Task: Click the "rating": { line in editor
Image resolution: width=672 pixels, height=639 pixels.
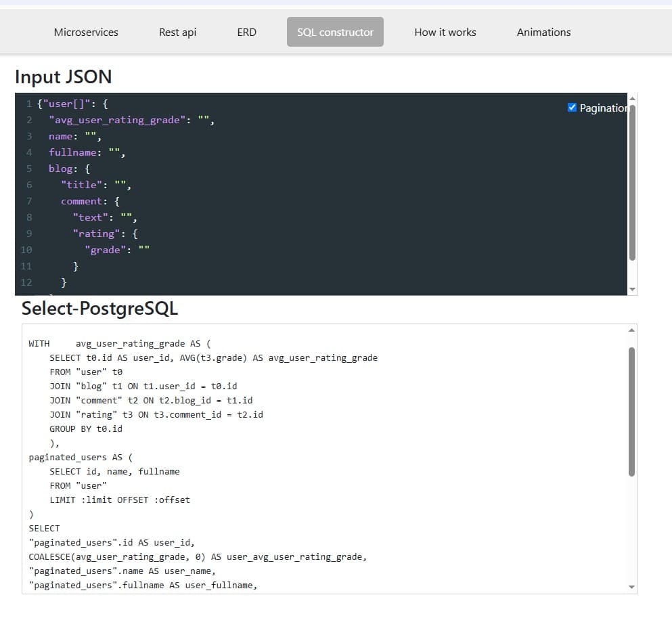Action: point(106,234)
